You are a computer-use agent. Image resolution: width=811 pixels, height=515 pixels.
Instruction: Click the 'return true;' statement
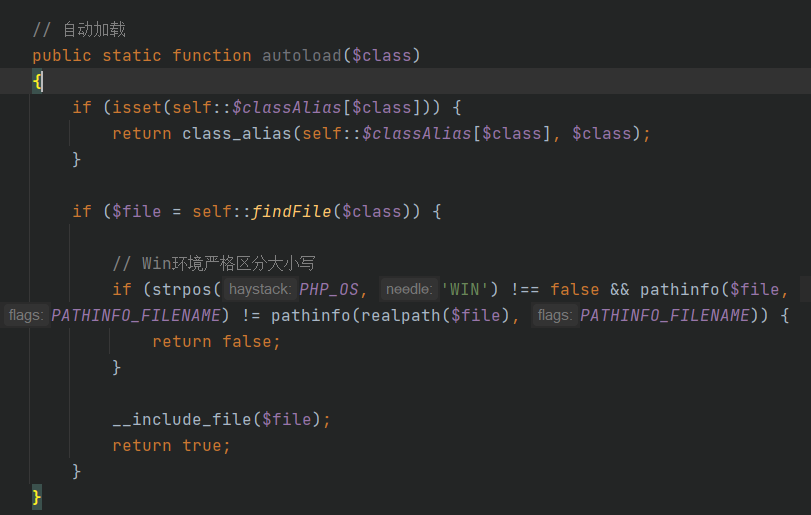coord(171,445)
